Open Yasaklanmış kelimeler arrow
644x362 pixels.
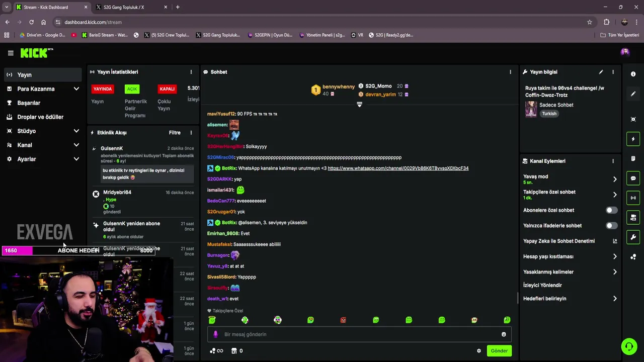(x=615, y=272)
